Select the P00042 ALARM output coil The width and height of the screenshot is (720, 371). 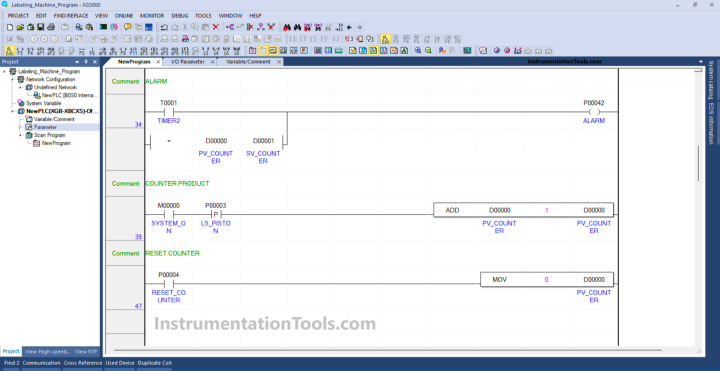594,112
